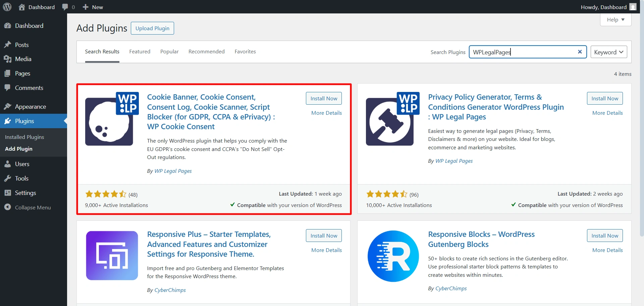Select the Plugins plug icon

8,121
